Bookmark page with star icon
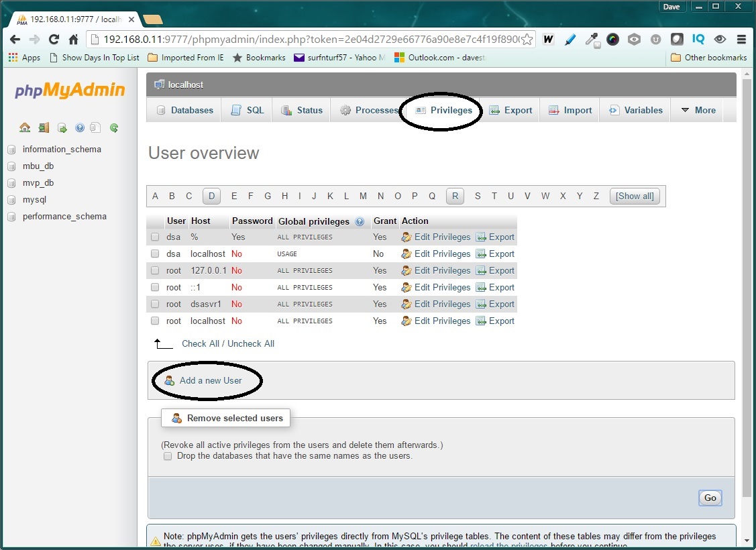The image size is (756, 550). pos(527,40)
